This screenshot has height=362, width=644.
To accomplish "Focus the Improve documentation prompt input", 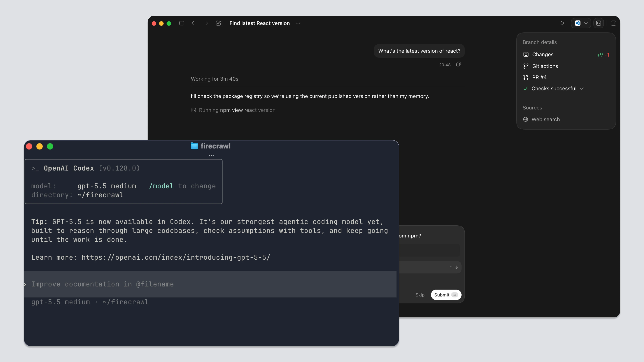I will pos(210,284).
